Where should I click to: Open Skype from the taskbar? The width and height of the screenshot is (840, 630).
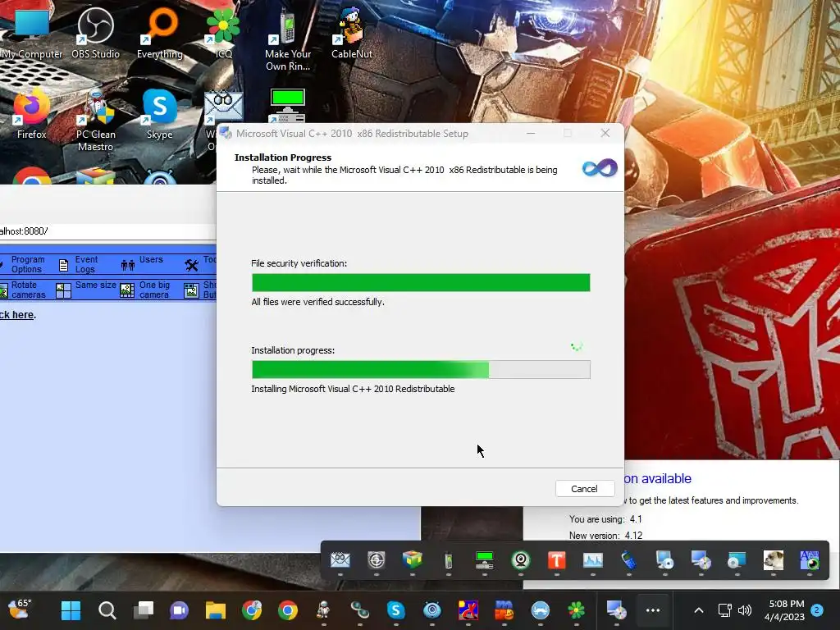point(396,610)
